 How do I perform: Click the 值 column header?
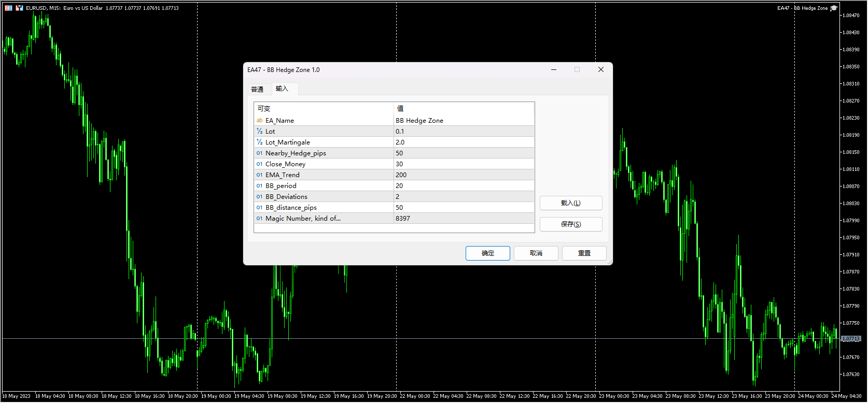[464, 108]
